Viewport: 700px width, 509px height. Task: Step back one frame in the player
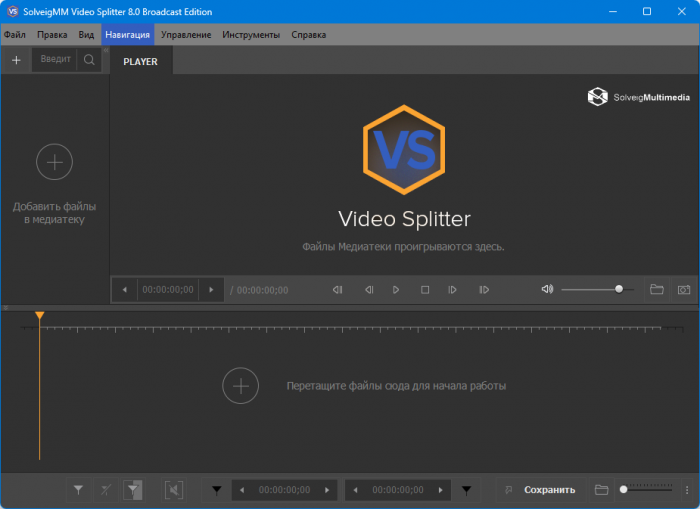[368, 290]
